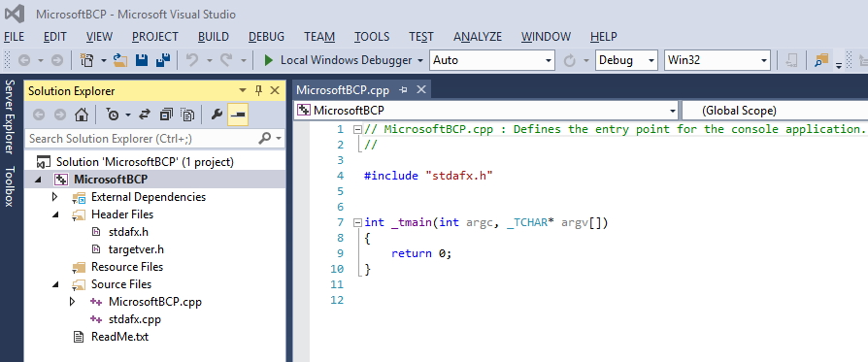Open the PROJECT menu
The height and width of the screenshot is (362, 868).
tap(155, 37)
